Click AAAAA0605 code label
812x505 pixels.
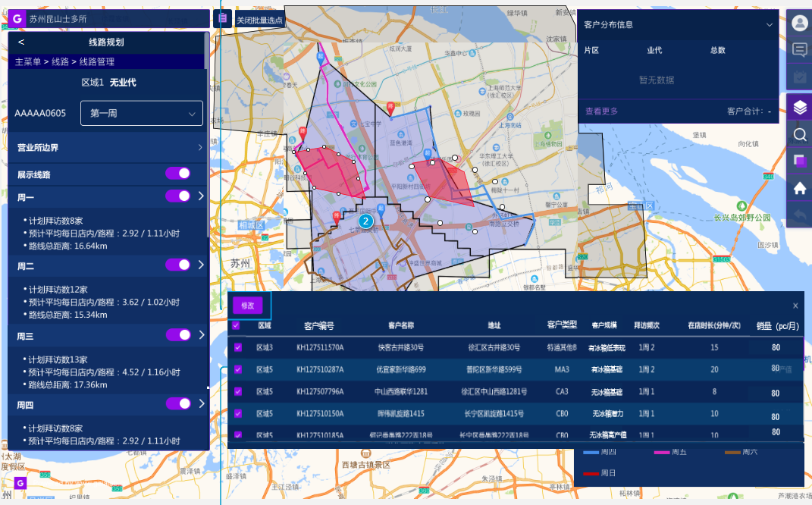tap(40, 114)
